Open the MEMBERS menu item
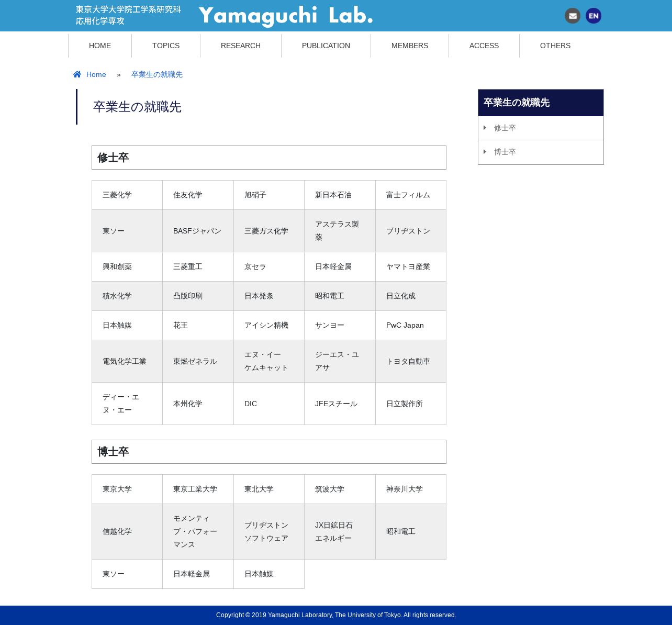The image size is (672, 625). pos(410,46)
